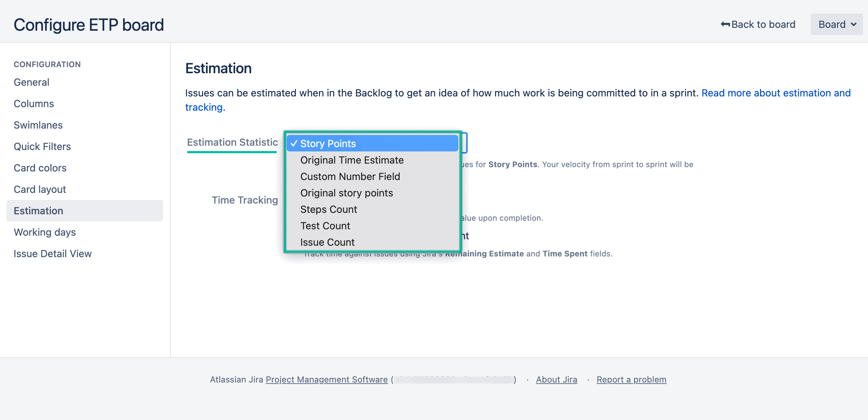Select Test Count from list
Screen dimensions: 868x420
point(325,226)
